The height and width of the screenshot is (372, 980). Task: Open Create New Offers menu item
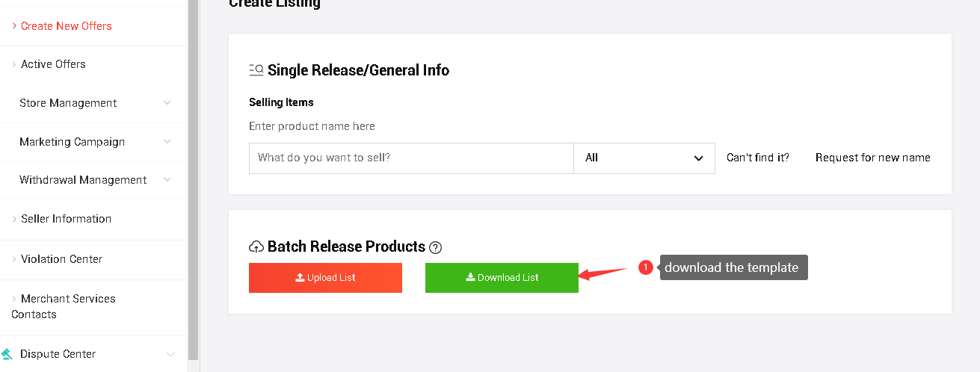[66, 26]
